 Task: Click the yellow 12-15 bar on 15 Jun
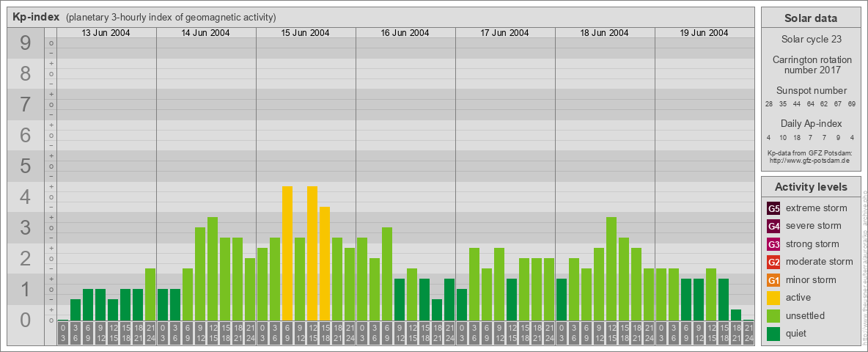(x=312, y=254)
